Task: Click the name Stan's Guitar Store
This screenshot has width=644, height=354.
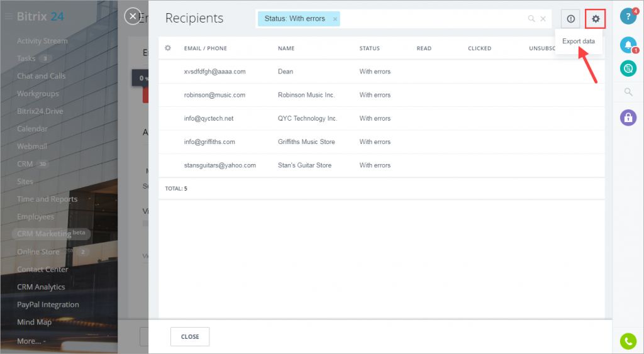Action: (305, 165)
